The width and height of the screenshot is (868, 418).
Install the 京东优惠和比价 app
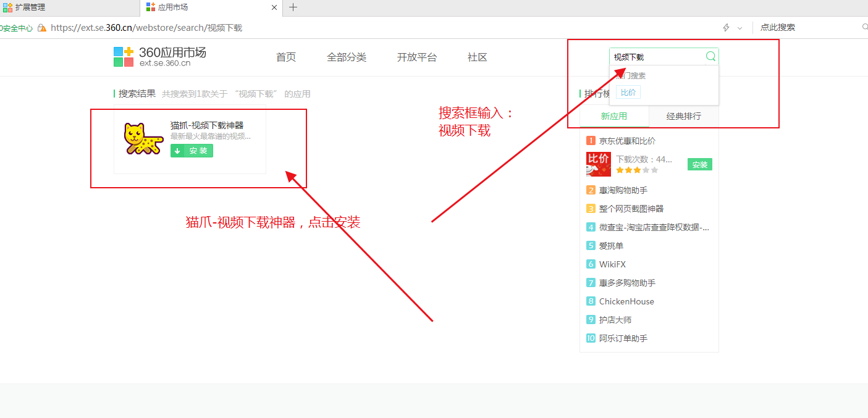(700, 165)
